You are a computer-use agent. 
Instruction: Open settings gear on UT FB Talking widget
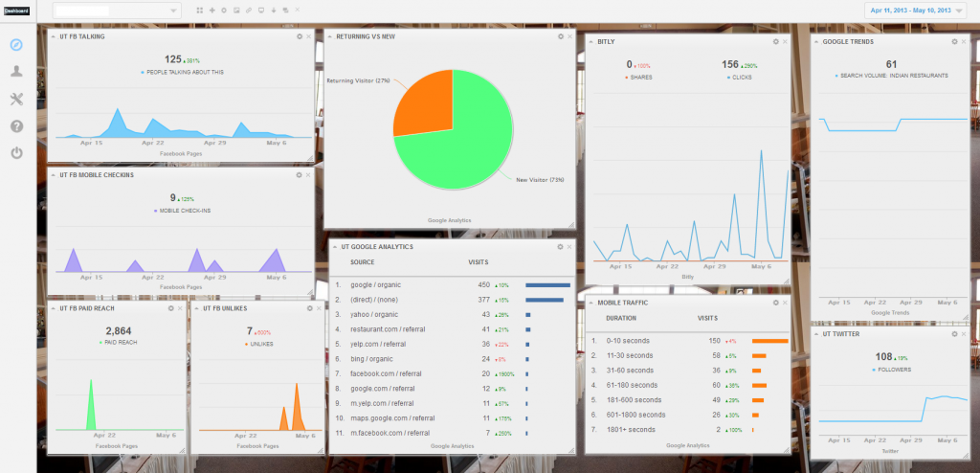pos(299,36)
